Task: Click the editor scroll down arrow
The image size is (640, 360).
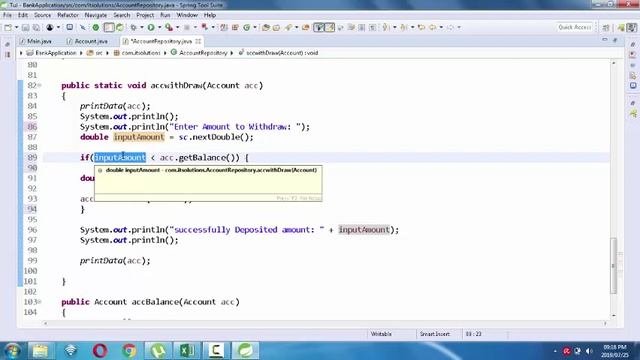Action: (613, 316)
